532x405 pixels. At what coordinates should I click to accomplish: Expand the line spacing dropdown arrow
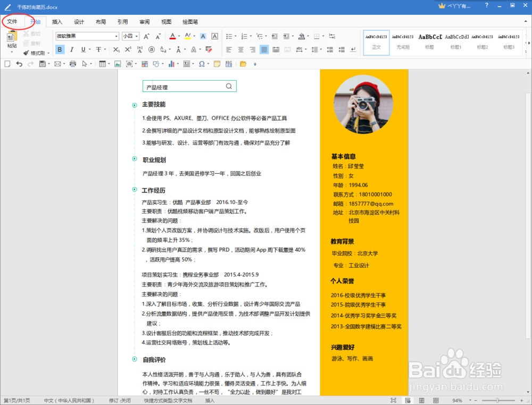point(321,49)
